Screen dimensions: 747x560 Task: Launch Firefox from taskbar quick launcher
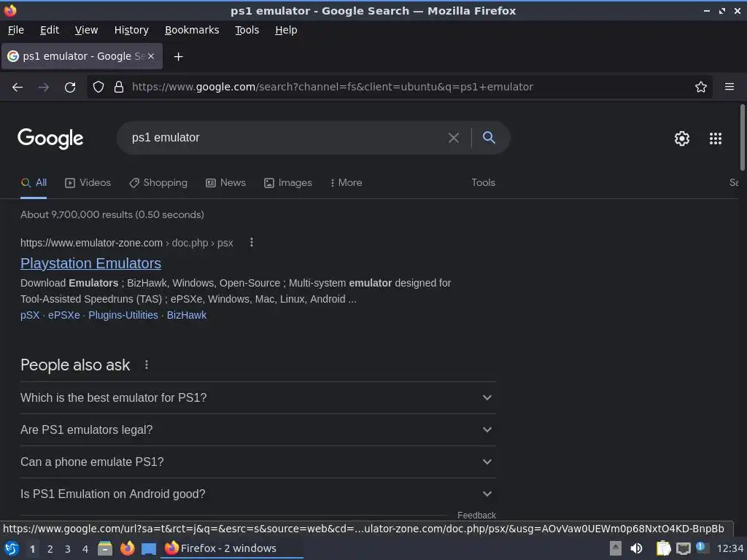(127, 548)
